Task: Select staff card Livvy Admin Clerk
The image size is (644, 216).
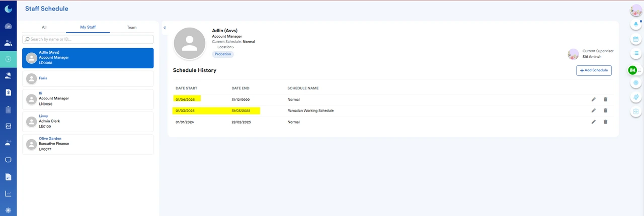Action: click(x=88, y=122)
